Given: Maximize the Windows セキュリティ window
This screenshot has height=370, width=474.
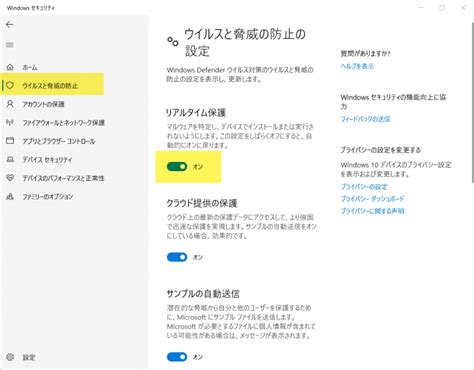Looking at the screenshot, I should [x=442, y=7].
